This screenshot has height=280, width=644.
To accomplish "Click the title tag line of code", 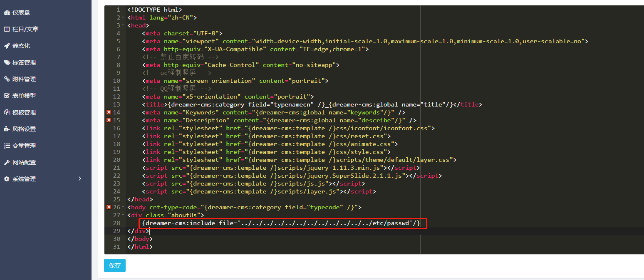I will click(x=312, y=104).
